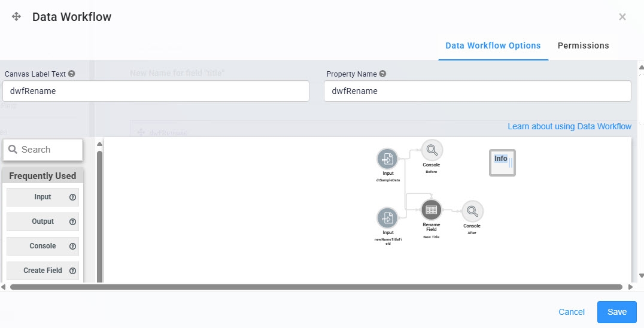Viewport: 644px width, 328px height.
Task: Click the move handle icon beside Data Workflow
Action: point(16,17)
